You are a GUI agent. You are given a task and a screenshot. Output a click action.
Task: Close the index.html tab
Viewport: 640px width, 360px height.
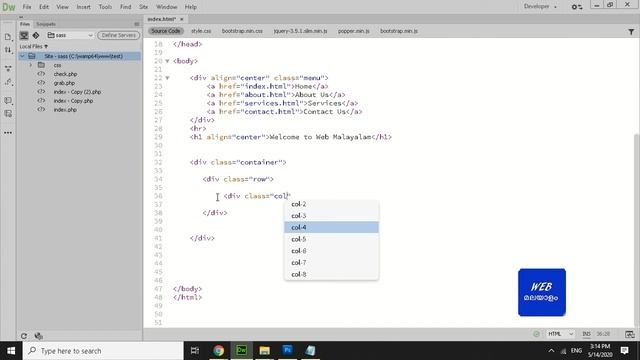pos(182,19)
